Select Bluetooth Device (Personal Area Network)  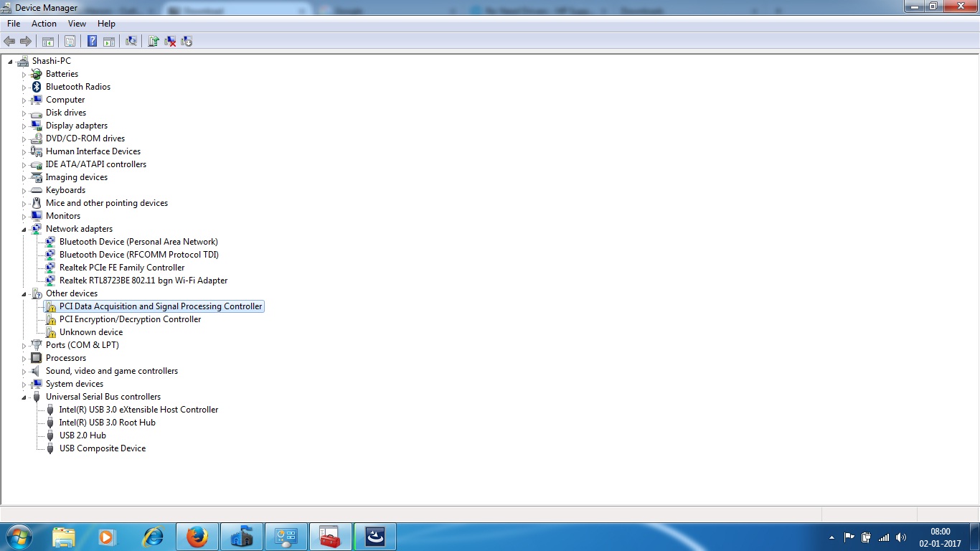(138, 242)
